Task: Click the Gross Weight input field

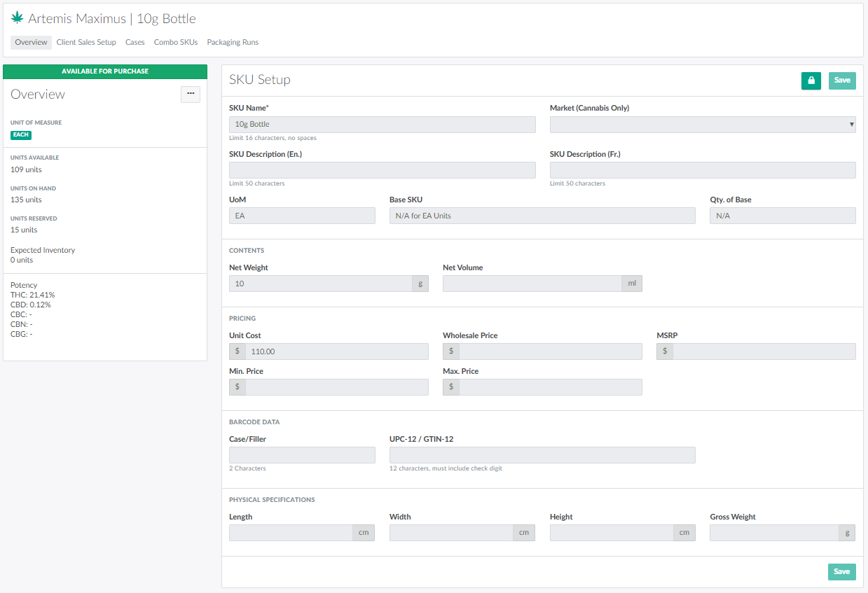Action: click(774, 533)
